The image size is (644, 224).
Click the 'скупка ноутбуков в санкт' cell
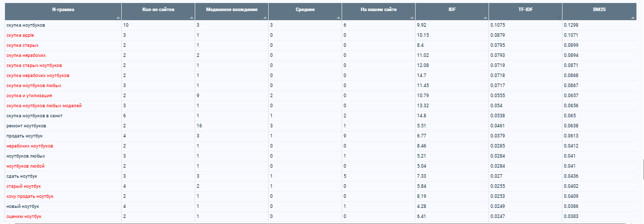34,116
